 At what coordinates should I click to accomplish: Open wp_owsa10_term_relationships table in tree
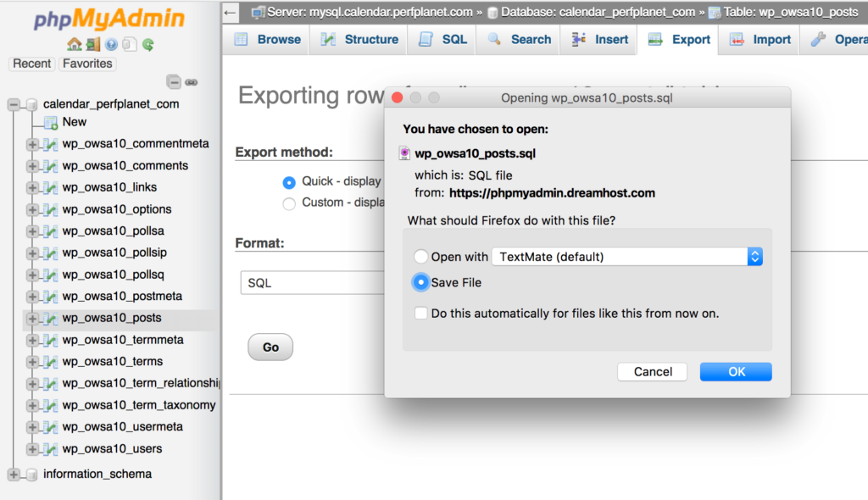[141, 383]
